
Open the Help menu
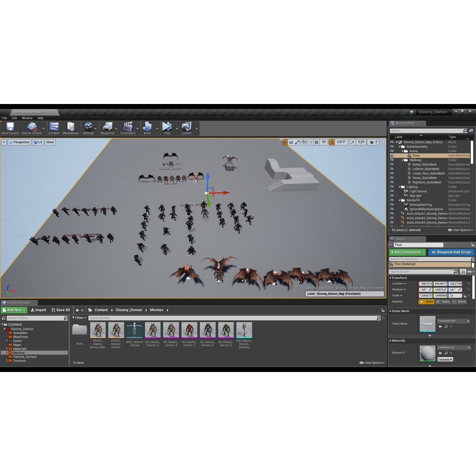[41, 118]
